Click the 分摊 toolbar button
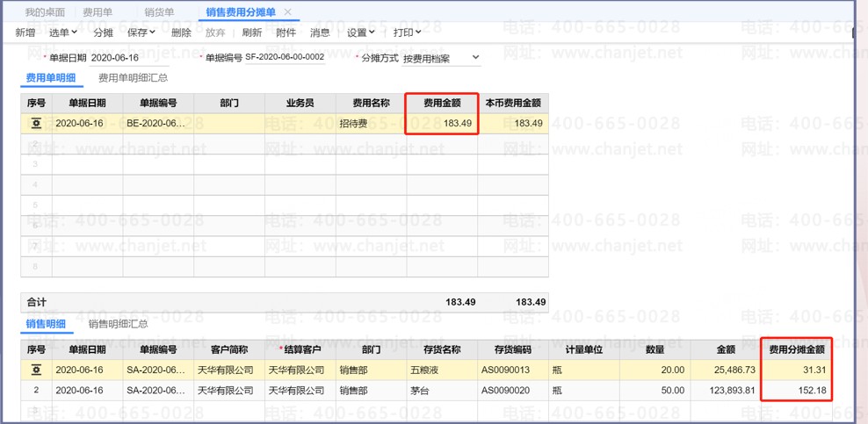Viewport: 868px width, 424px height. tap(103, 32)
